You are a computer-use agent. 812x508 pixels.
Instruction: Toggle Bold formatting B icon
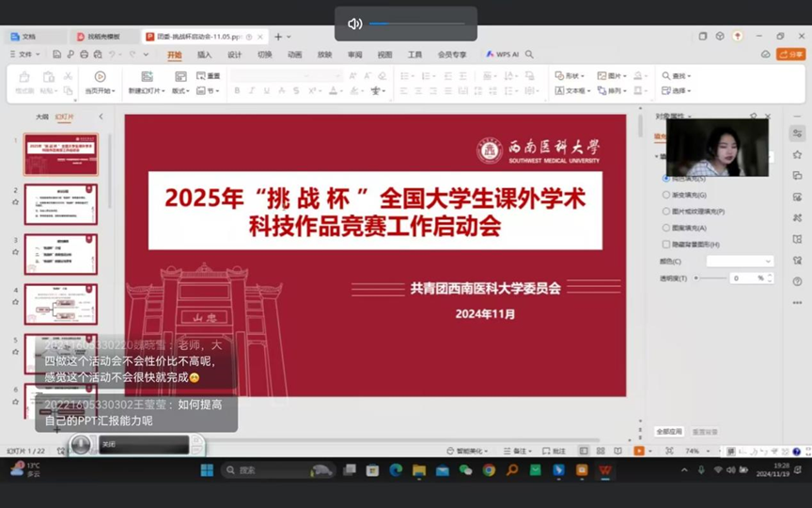pyautogui.click(x=237, y=90)
